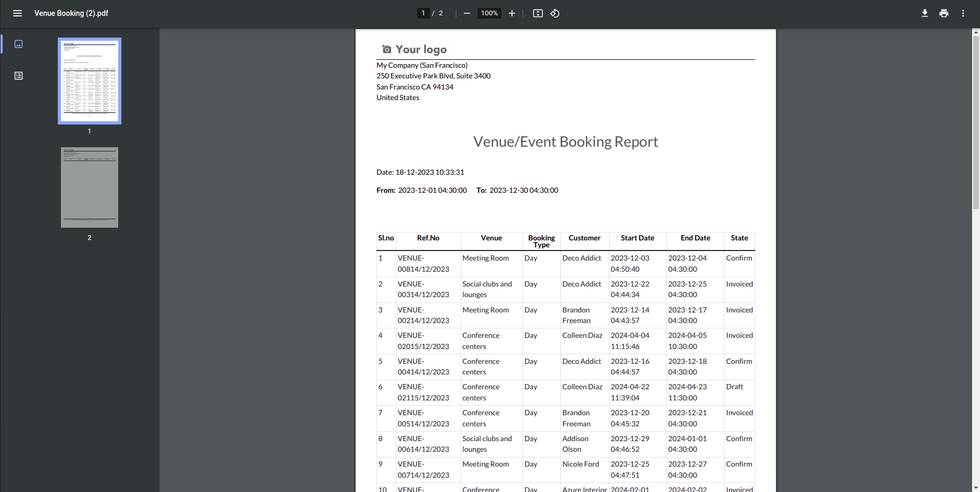The width and height of the screenshot is (980, 492).
Task: Toggle the sidebar menu hamburger icon
Action: pyautogui.click(x=17, y=13)
